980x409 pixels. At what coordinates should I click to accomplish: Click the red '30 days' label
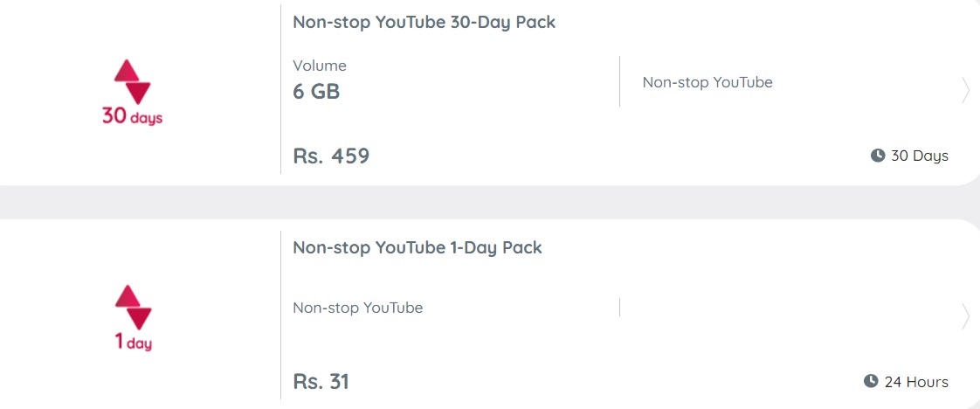(132, 116)
